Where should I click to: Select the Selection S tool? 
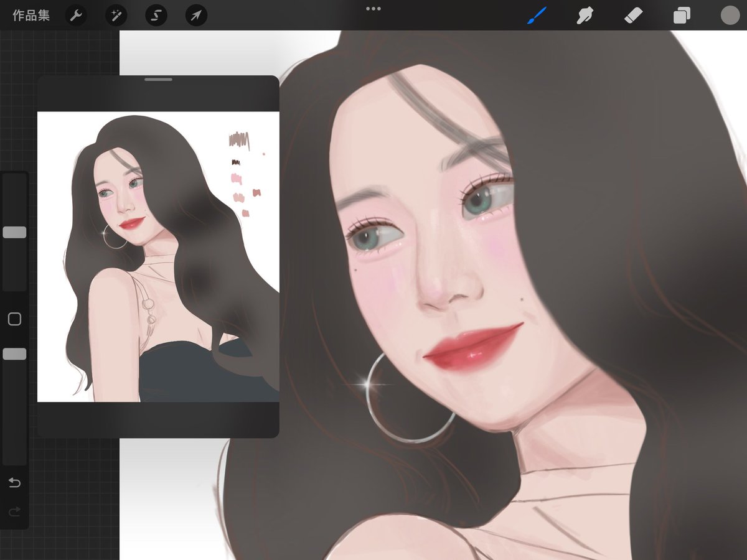coord(156,16)
